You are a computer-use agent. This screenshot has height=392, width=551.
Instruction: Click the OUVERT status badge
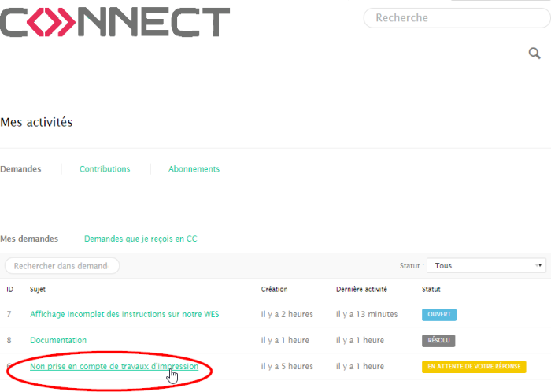click(x=439, y=314)
